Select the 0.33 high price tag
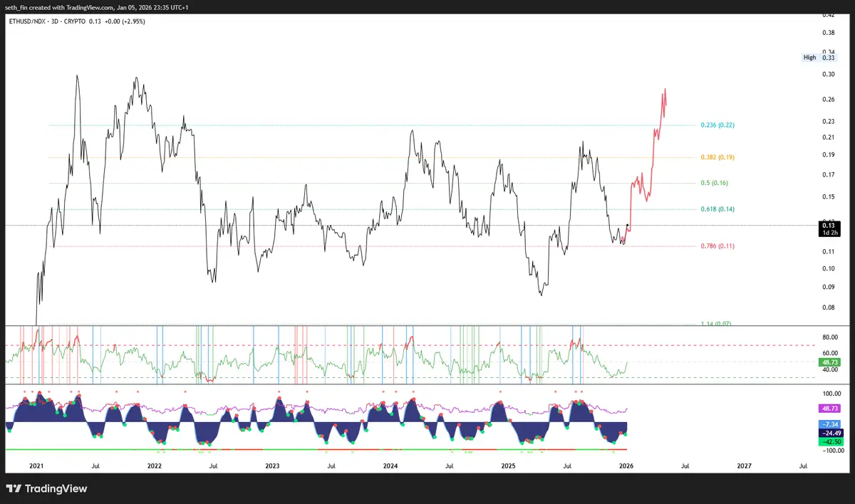 829,58
